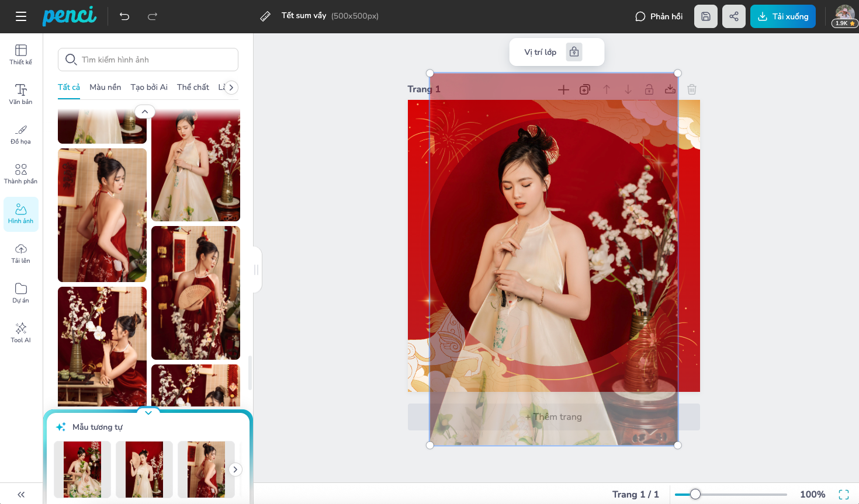Viewport: 859px width, 504px height.
Task: Collapse the left sidebar with double chevron
Action: click(x=21, y=495)
